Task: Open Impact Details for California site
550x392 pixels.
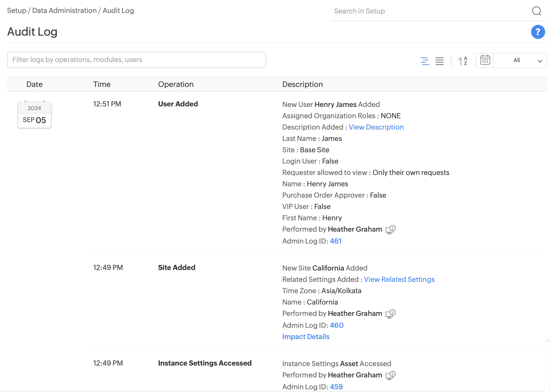Action: (306, 337)
